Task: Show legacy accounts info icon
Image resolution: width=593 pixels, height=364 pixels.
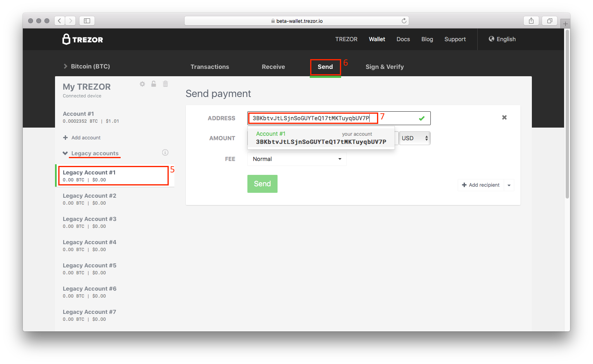Action: (x=165, y=152)
